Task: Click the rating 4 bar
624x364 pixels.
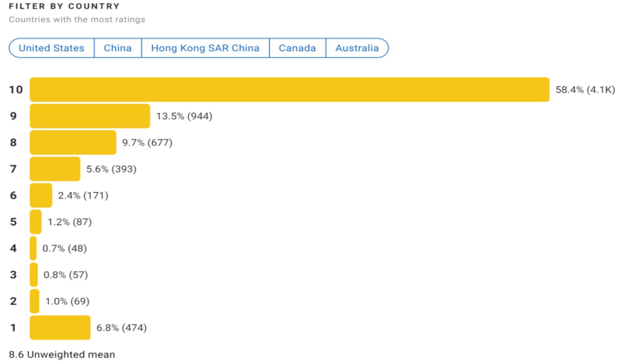Action: 33,248
